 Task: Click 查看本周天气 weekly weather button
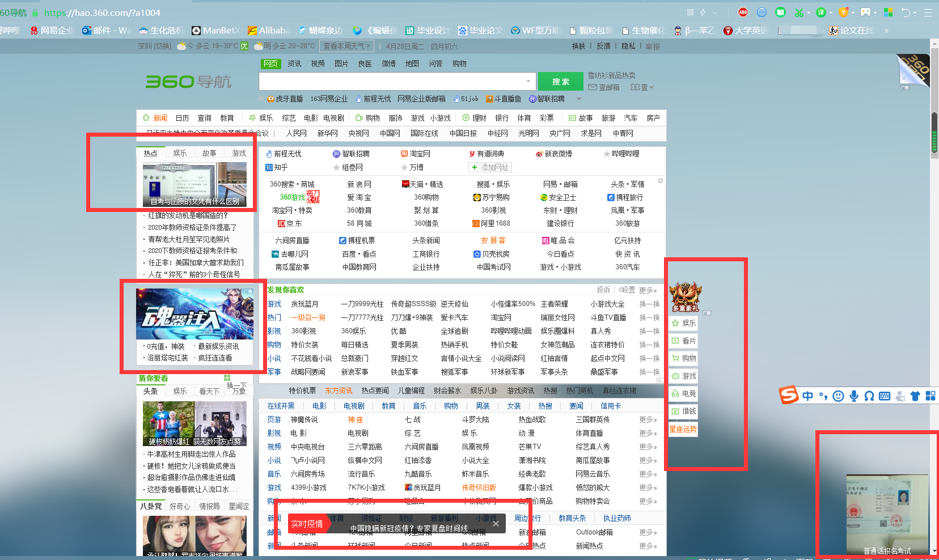347,46
